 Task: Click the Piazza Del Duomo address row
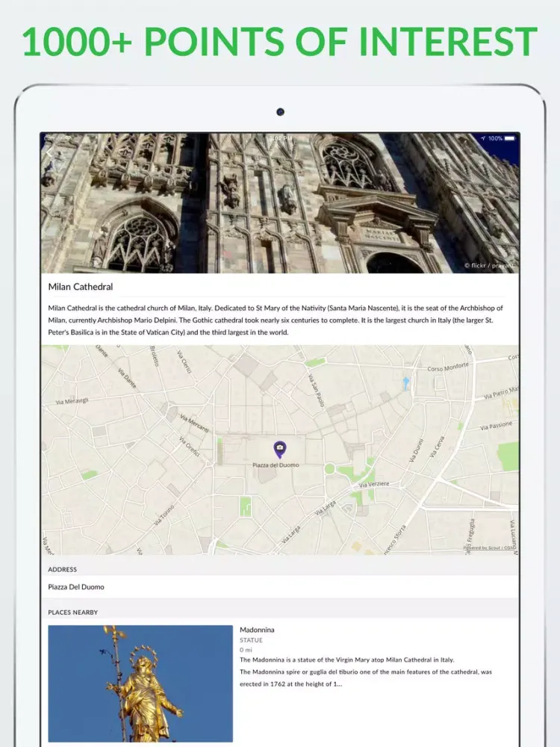coord(280,587)
